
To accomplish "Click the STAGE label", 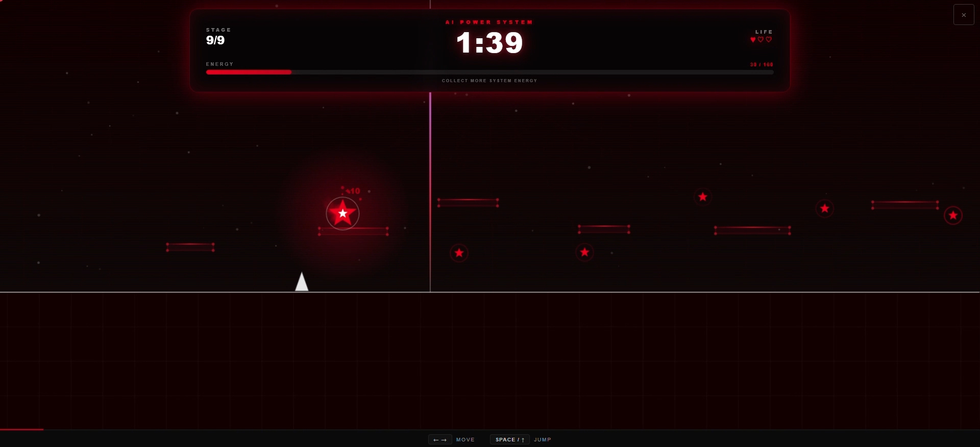I will click(218, 30).
